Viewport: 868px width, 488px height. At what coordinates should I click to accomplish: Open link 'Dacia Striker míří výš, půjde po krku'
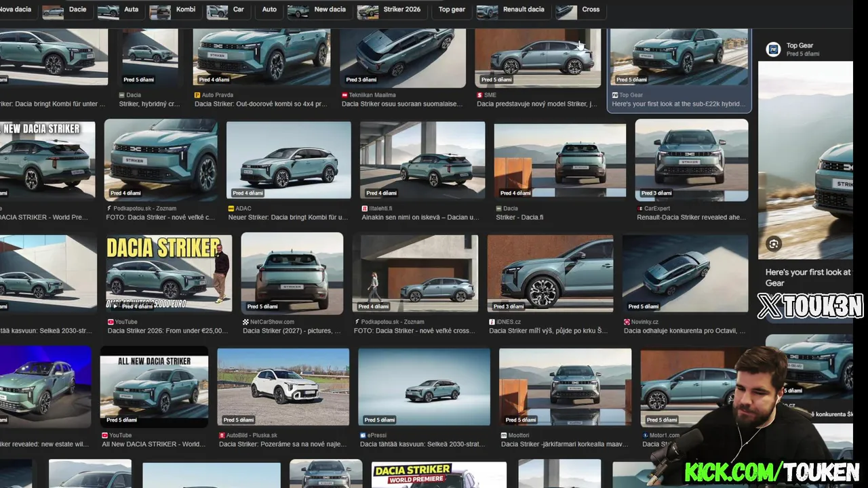[548, 331]
